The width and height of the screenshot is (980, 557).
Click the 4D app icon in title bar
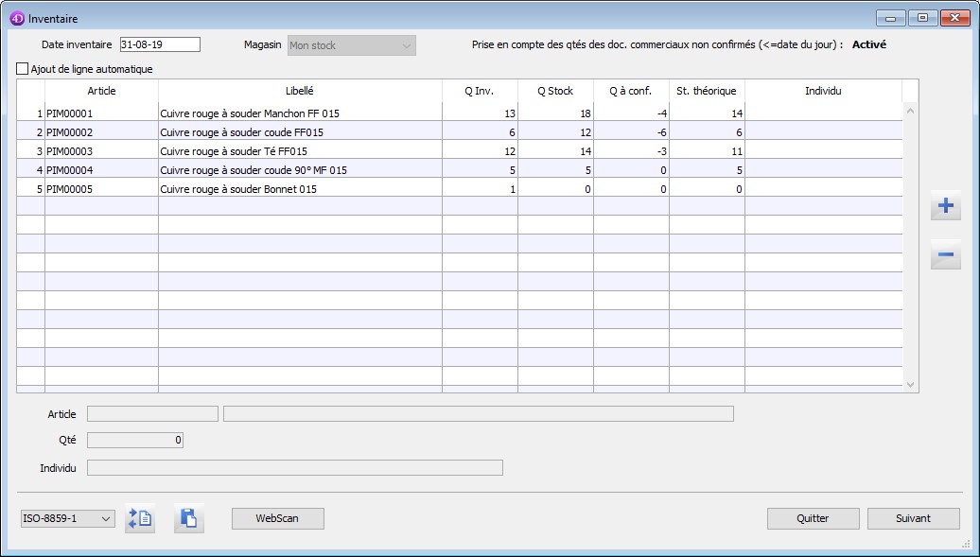pos(16,18)
